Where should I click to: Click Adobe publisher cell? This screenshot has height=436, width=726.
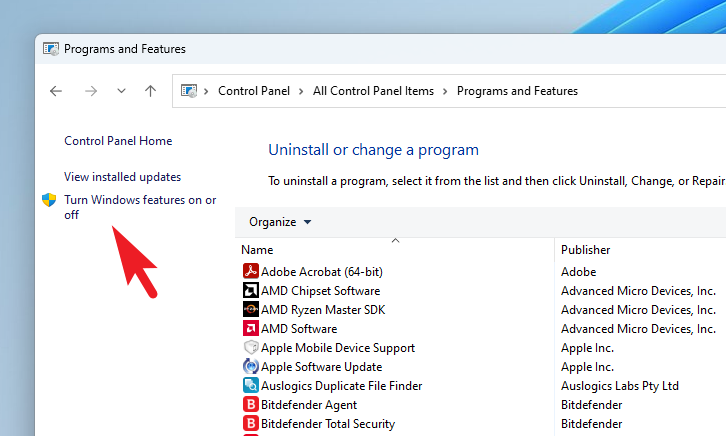tap(578, 272)
